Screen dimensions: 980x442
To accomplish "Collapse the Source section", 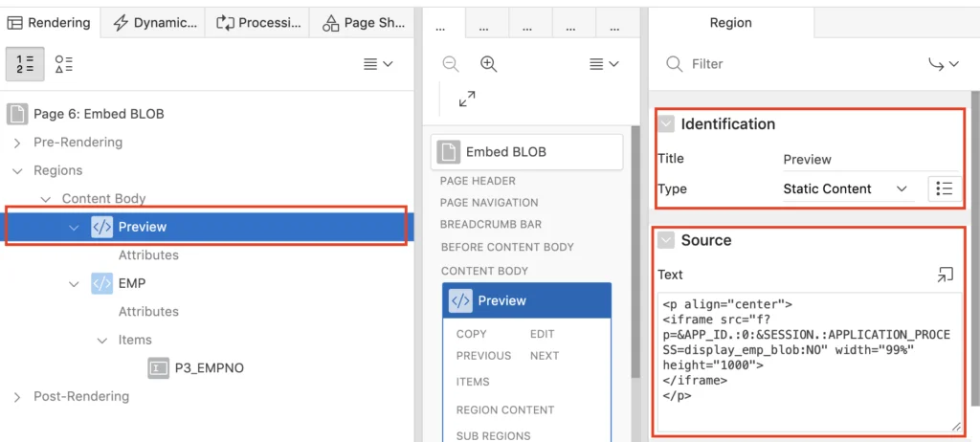I will [666, 240].
